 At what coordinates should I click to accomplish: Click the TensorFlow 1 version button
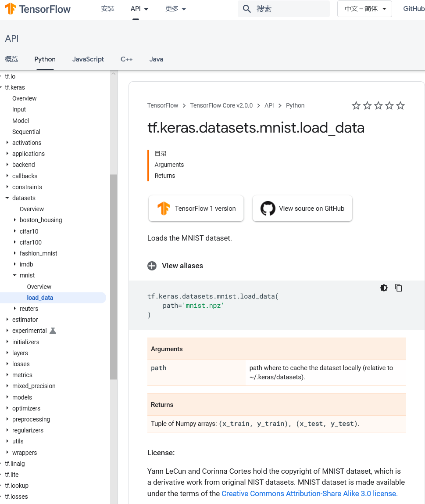[196, 209]
